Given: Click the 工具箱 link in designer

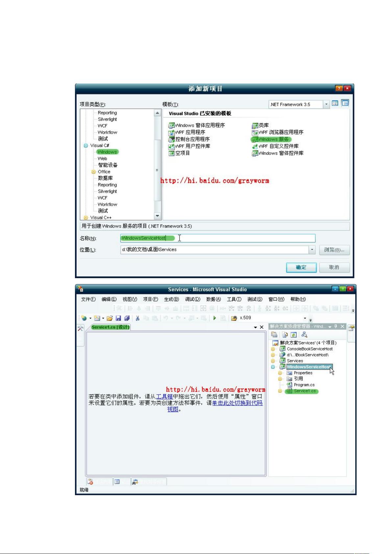Looking at the screenshot, I should point(164,397).
